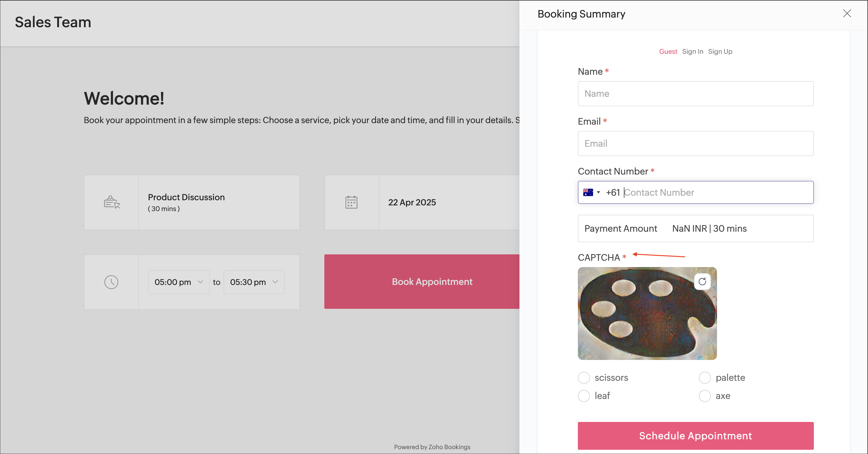Screen dimensions: 868x454
Task: Switch to the Sign In tab
Action: (x=693, y=51)
